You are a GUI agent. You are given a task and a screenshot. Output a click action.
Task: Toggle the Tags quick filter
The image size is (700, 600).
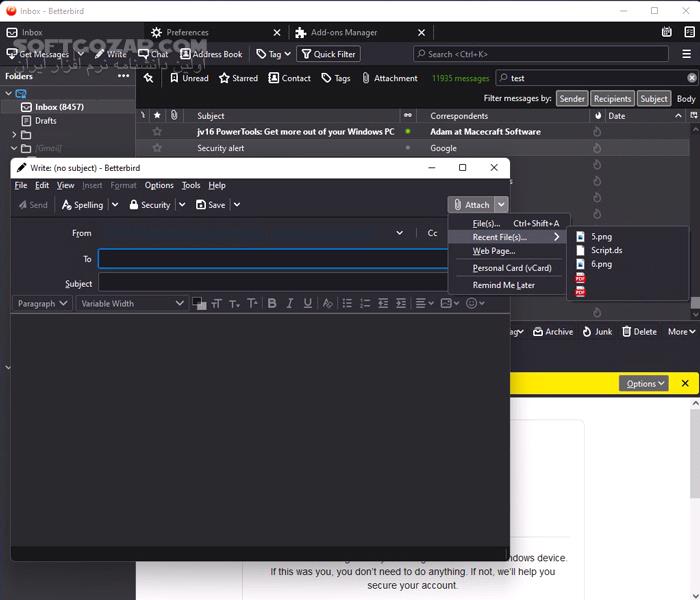pos(336,78)
